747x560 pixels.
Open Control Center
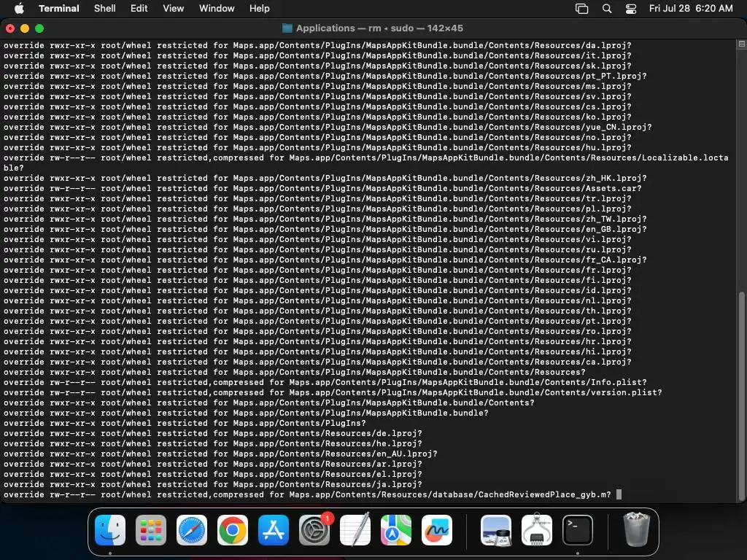(631, 9)
